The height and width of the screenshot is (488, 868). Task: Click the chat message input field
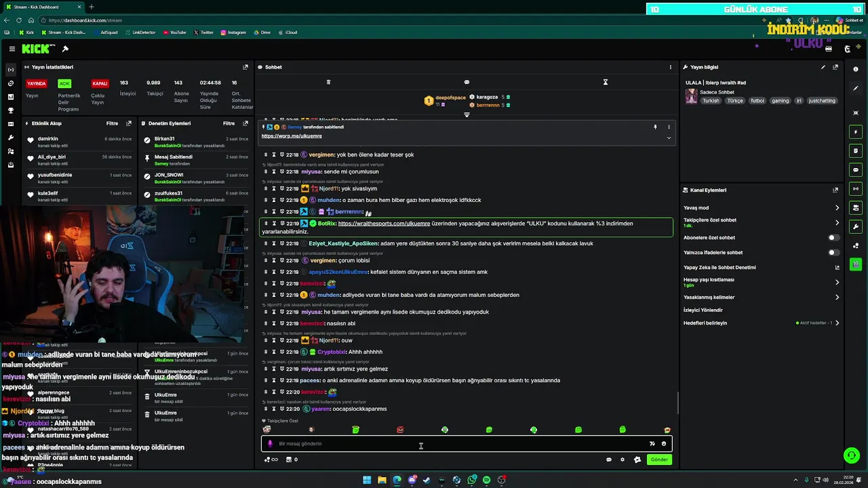[467, 444]
